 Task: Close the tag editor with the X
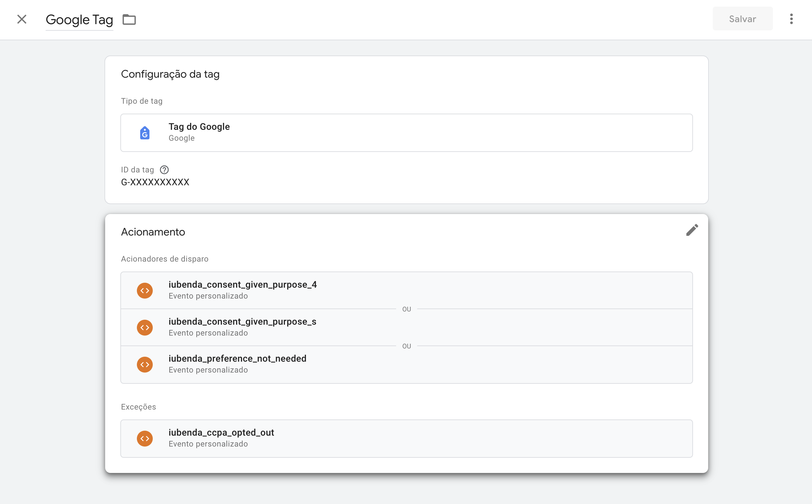coord(21,19)
